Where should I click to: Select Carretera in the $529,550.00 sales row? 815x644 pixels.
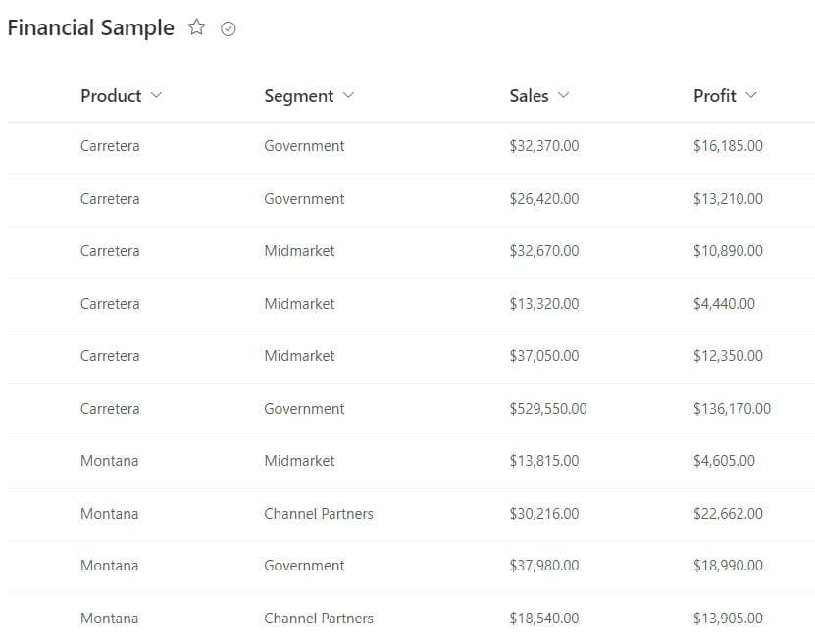[110, 408]
